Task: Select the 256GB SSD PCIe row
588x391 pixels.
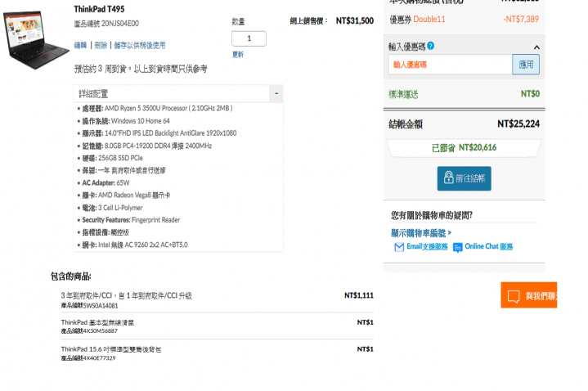Action: (x=110, y=158)
